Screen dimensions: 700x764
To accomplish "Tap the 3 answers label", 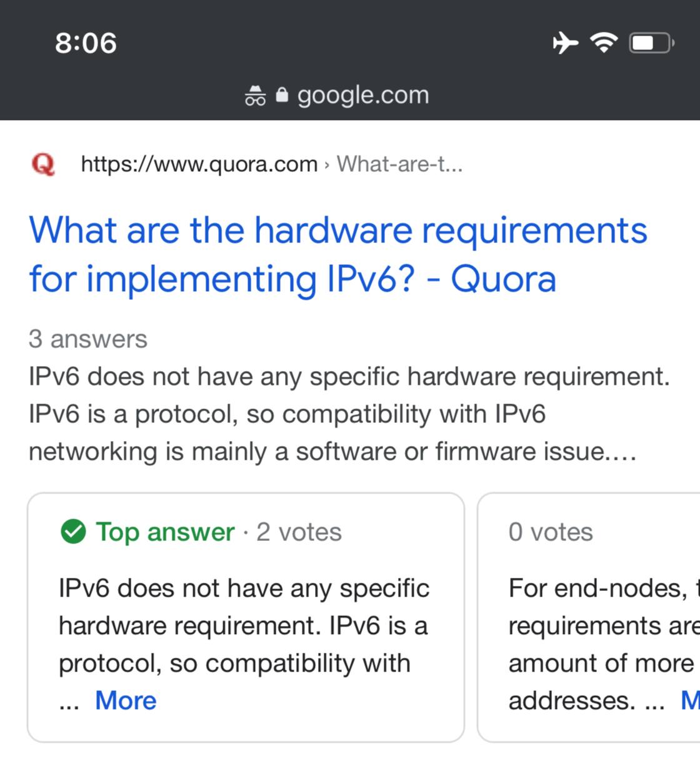I will [x=87, y=339].
